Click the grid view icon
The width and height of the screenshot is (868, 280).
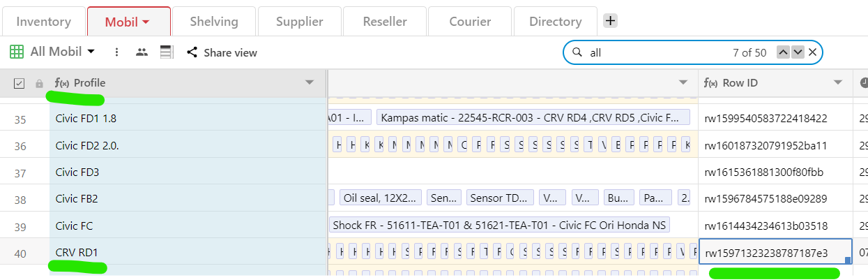(16, 52)
